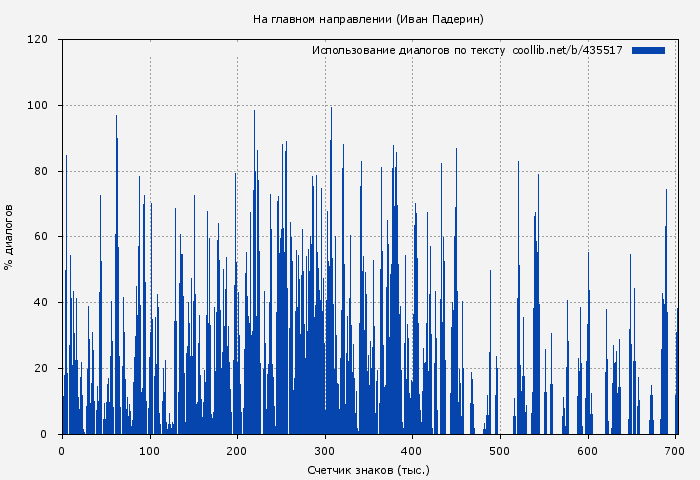Click the 100 tick label on vertical axis
The image size is (700, 480).
click(x=38, y=106)
